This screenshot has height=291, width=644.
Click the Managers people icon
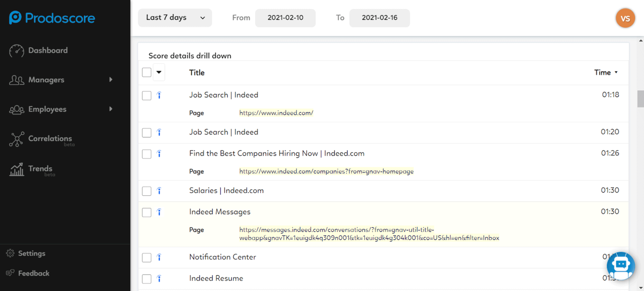[x=16, y=80]
